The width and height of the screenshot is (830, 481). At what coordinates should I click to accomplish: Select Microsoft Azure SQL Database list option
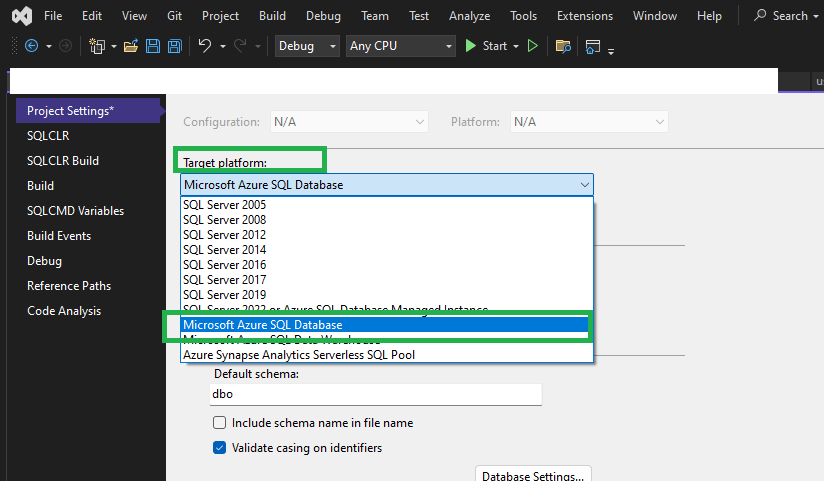[x=387, y=325]
